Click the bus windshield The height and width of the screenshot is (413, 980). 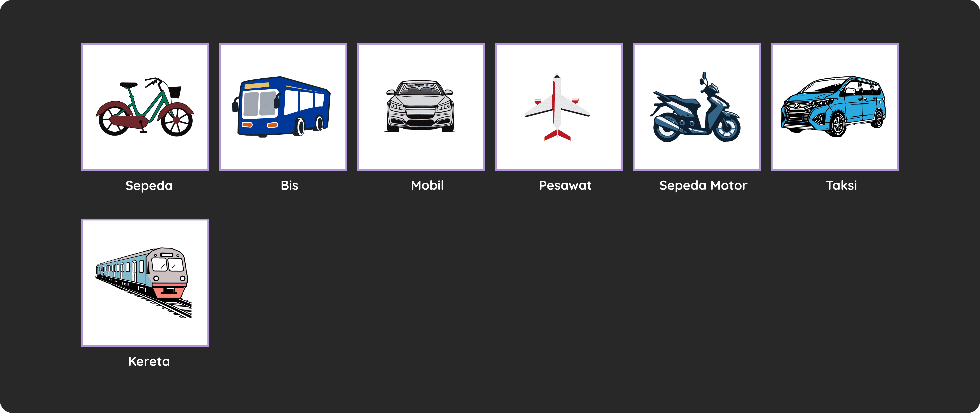point(260,103)
